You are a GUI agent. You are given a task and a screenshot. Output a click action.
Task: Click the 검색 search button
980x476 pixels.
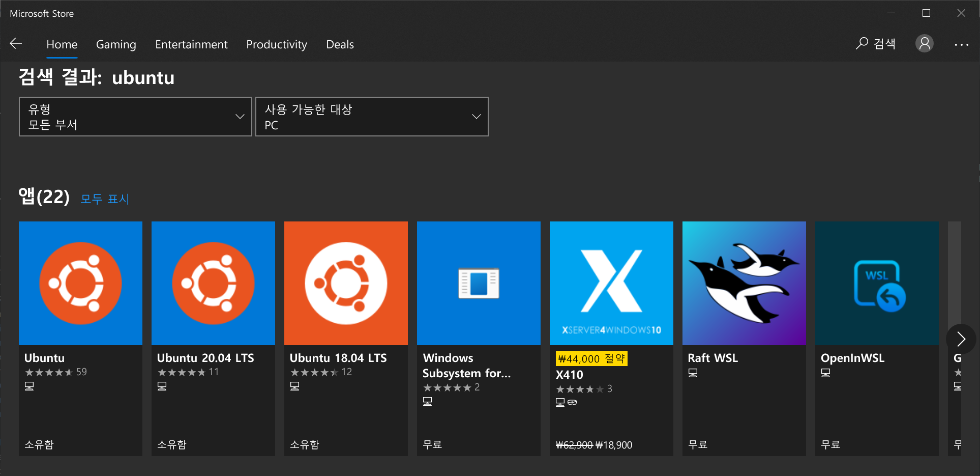(876, 44)
